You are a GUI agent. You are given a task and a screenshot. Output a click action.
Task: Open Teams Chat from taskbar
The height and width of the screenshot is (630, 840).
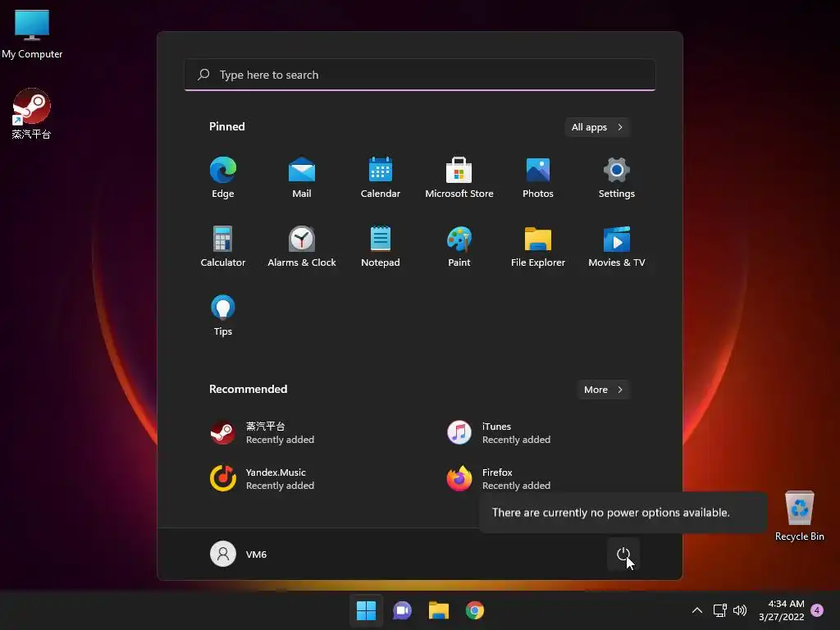point(402,610)
